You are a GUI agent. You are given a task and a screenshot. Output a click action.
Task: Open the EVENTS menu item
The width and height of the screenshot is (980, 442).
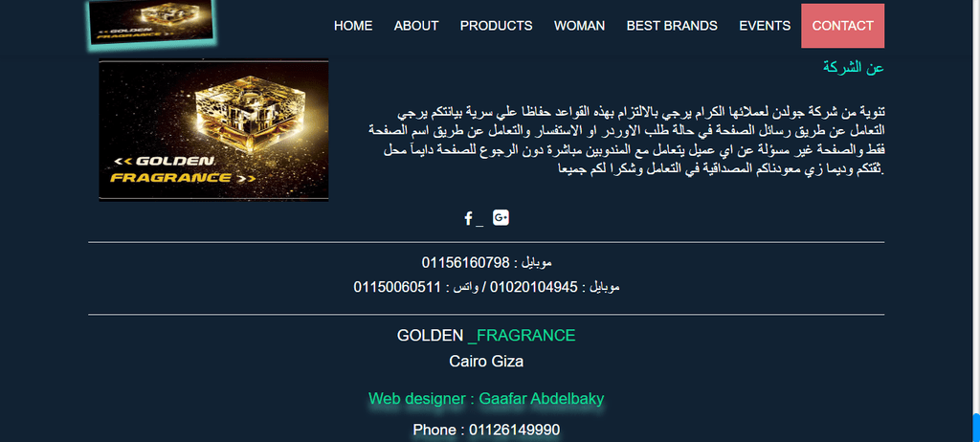click(x=765, y=26)
